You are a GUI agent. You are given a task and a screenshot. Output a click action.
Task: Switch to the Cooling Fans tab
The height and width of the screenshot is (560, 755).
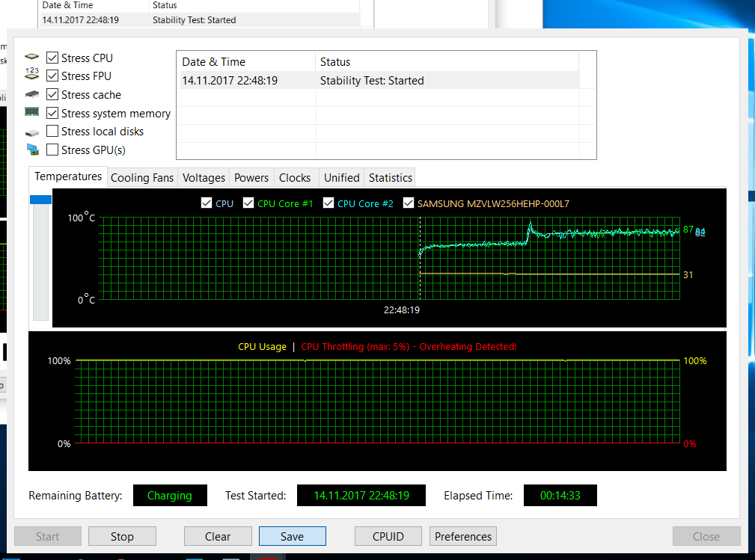142,178
